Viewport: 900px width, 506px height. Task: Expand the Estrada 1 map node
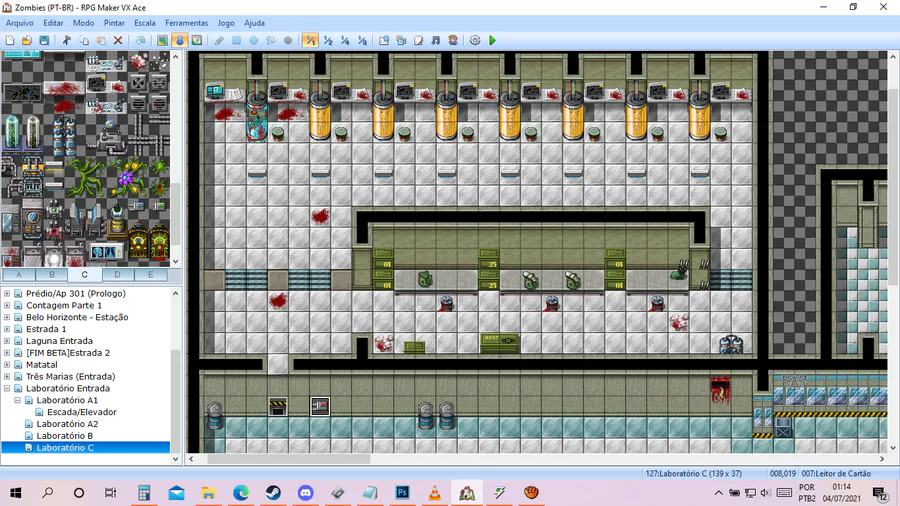coord(7,329)
